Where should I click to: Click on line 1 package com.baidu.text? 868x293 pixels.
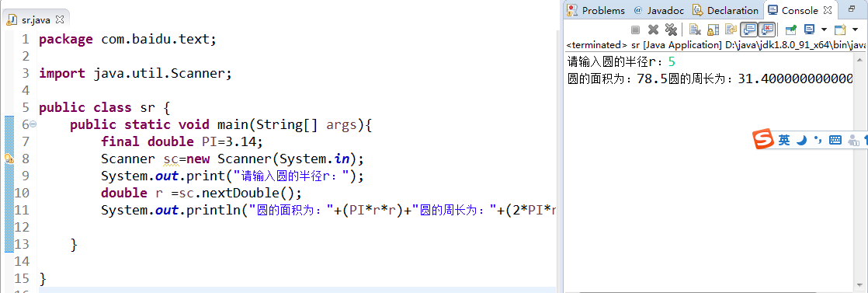127,40
